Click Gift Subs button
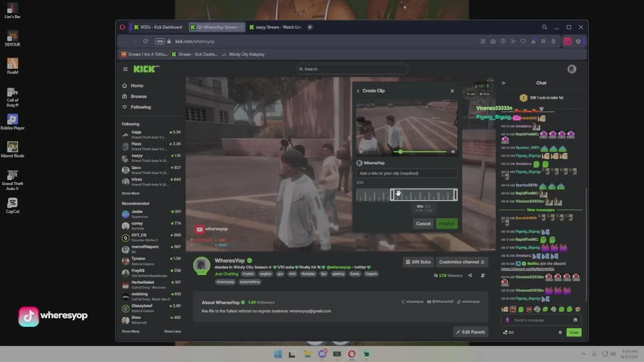Viewport: 644px width, 362px height. (418, 262)
